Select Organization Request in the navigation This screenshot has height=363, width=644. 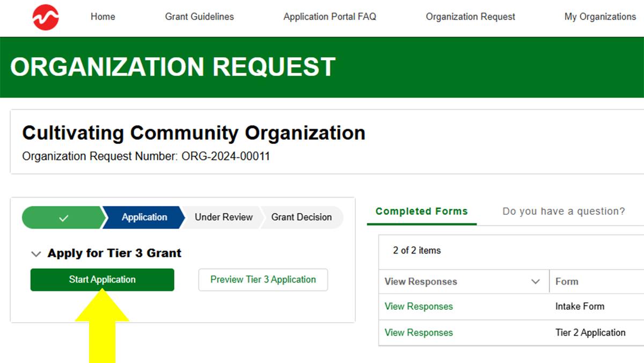tap(471, 17)
